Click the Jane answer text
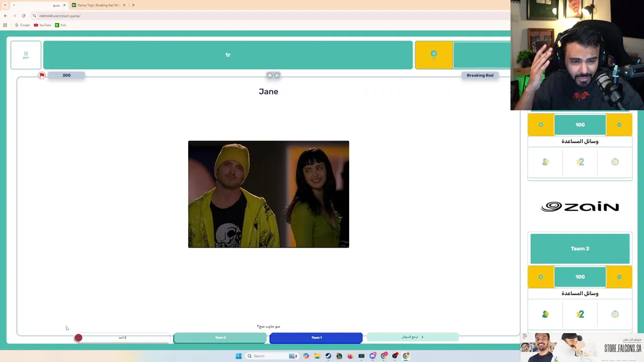 (x=269, y=92)
